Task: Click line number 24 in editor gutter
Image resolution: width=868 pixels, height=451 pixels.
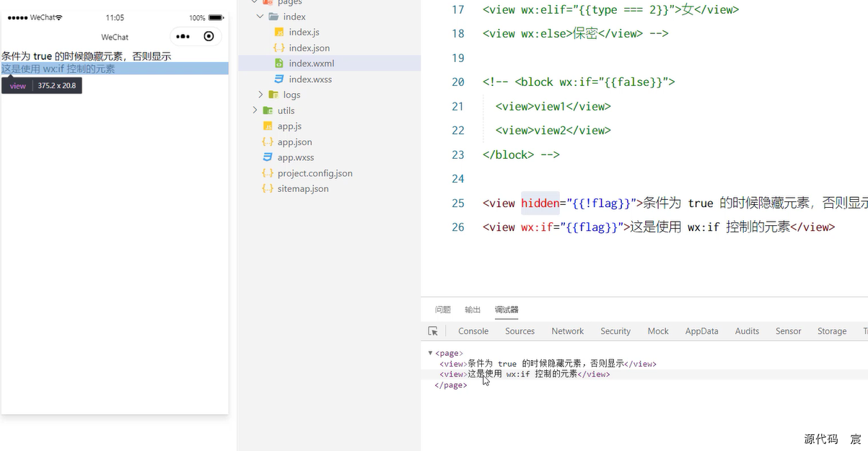Action: tap(458, 179)
